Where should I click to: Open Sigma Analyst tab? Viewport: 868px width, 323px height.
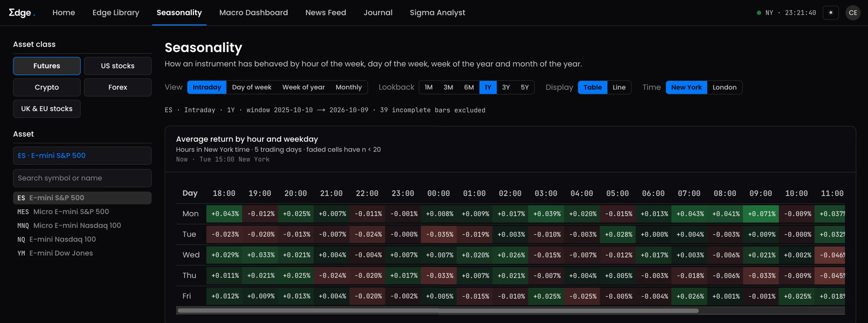click(x=437, y=13)
